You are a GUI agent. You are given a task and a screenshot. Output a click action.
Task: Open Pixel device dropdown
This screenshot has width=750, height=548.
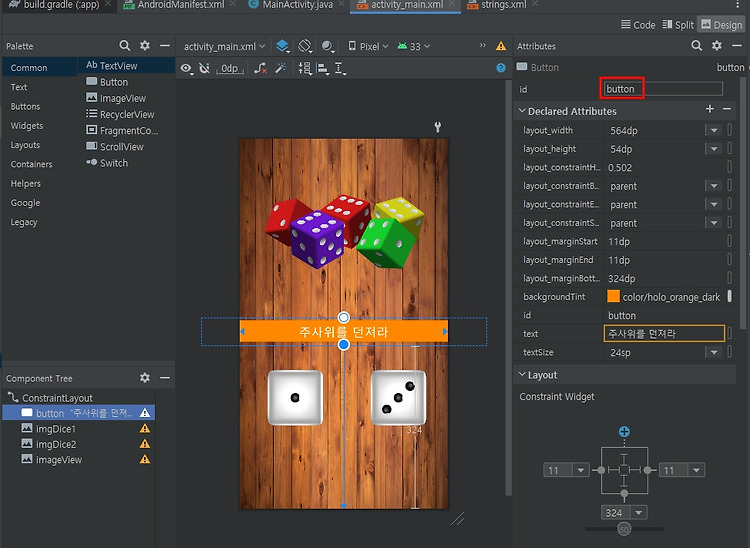point(368,46)
